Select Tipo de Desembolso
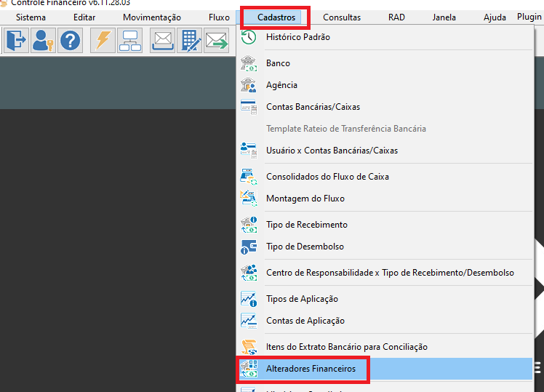 pos(385,247)
